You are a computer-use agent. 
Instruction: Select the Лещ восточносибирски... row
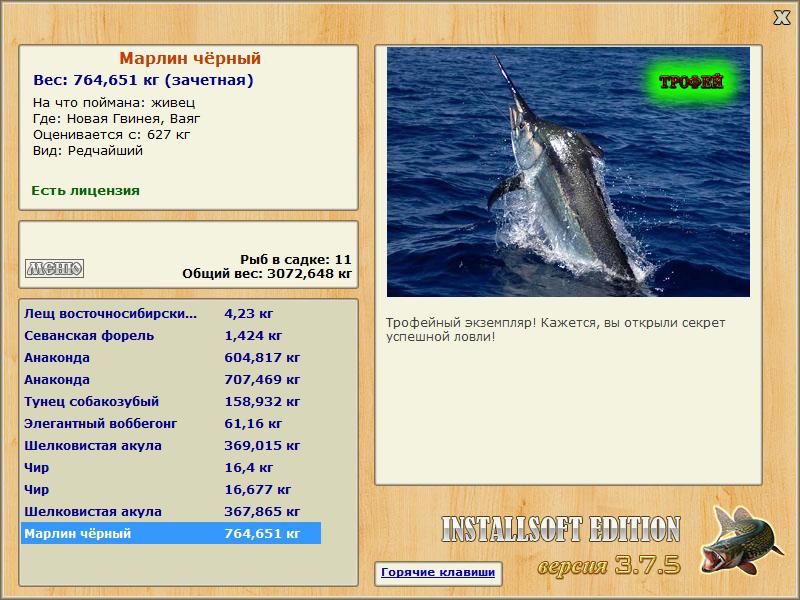click(171, 314)
